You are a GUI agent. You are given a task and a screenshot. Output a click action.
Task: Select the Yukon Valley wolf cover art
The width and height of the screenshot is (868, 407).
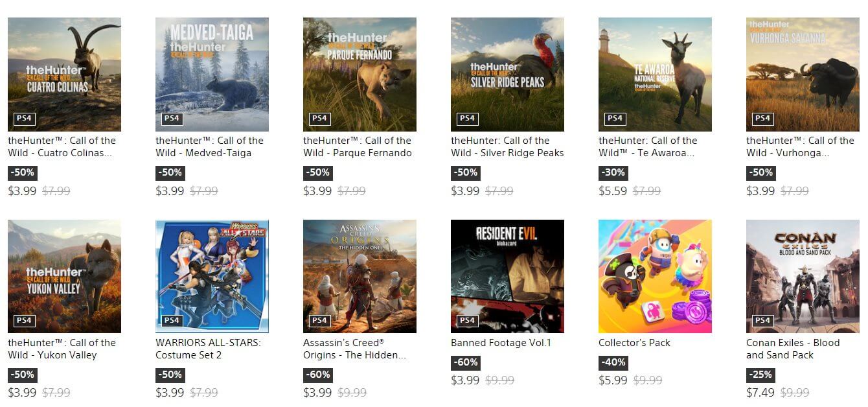coord(64,276)
